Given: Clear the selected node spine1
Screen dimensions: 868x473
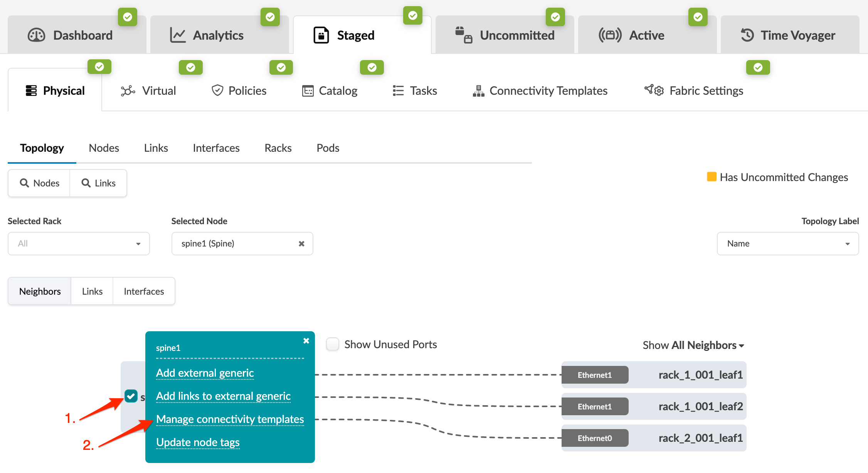Looking at the screenshot, I should click(x=301, y=244).
